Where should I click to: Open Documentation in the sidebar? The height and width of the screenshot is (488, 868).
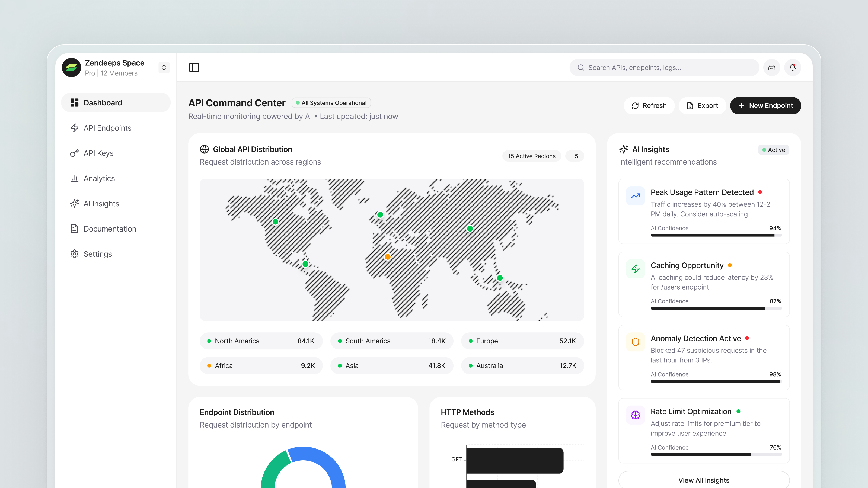point(116,229)
